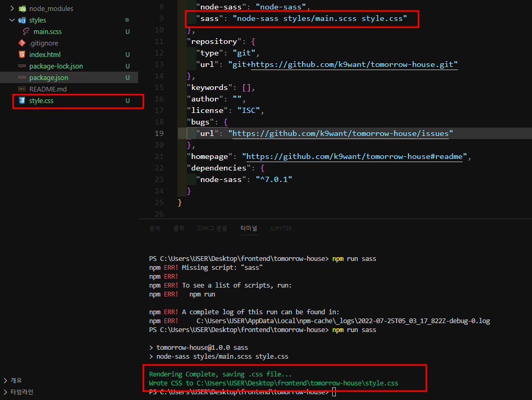Expand the 개요 outline section
532x400 pixels.
click(x=5, y=380)
